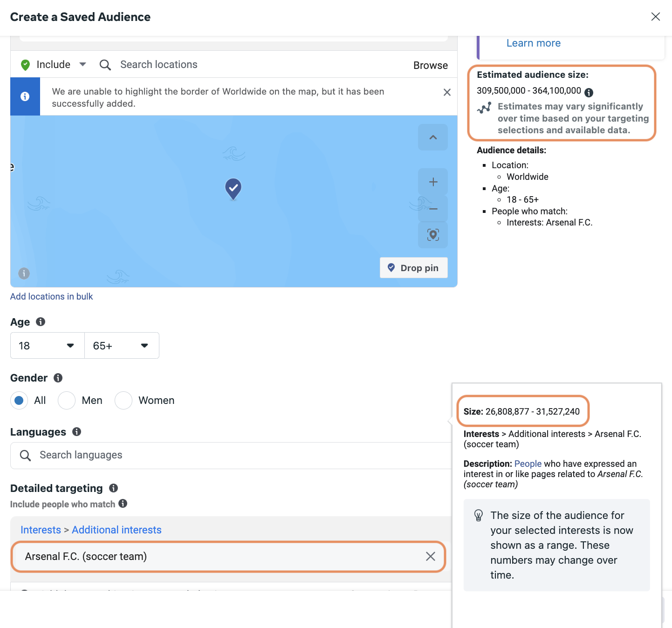The width and height of the screenshot is (672, 628).
Task: Collapse the map with the chevron up button
Action: pos(433,137)
